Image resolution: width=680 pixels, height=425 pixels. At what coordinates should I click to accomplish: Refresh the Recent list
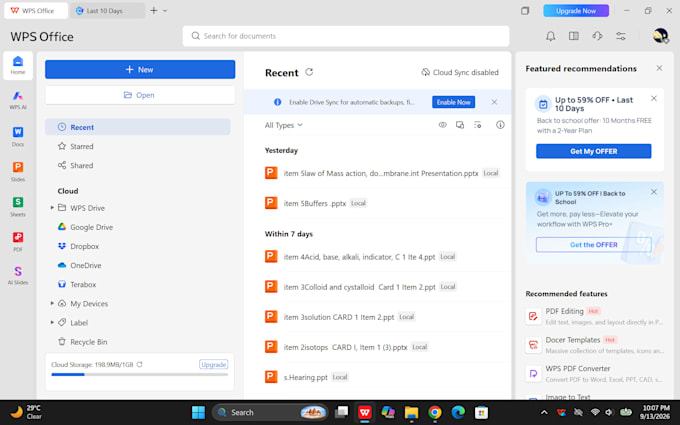[x=309, y=72]
